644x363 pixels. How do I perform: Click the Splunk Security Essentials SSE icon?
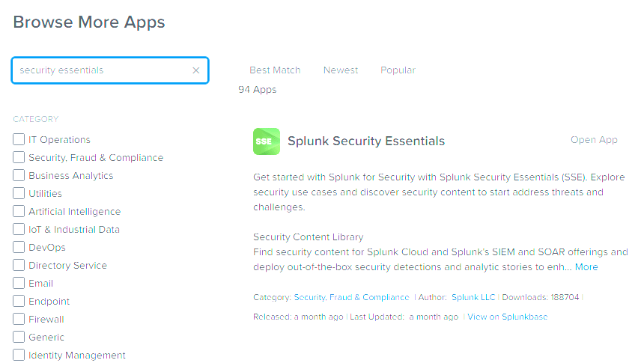click(x=267, y=141)
